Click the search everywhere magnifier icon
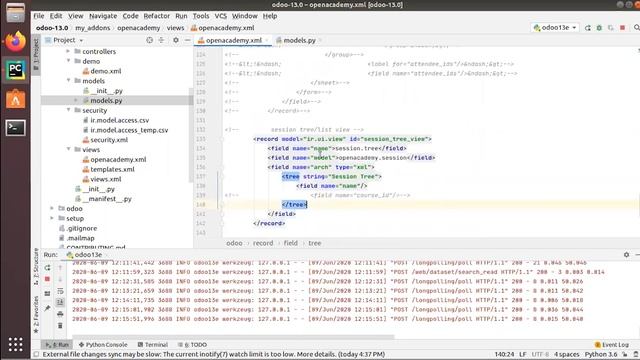The height and width of the screenshot is (360, 640). tap(636, 28)
